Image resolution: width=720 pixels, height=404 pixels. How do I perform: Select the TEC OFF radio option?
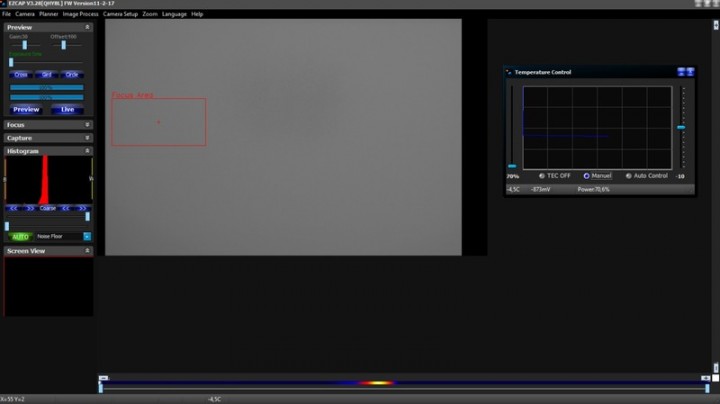point(543,176)
